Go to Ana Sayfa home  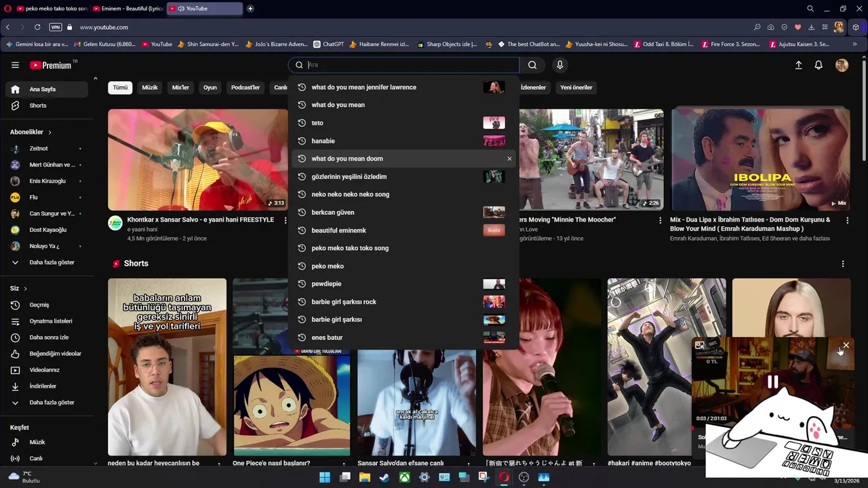[47, 89]
